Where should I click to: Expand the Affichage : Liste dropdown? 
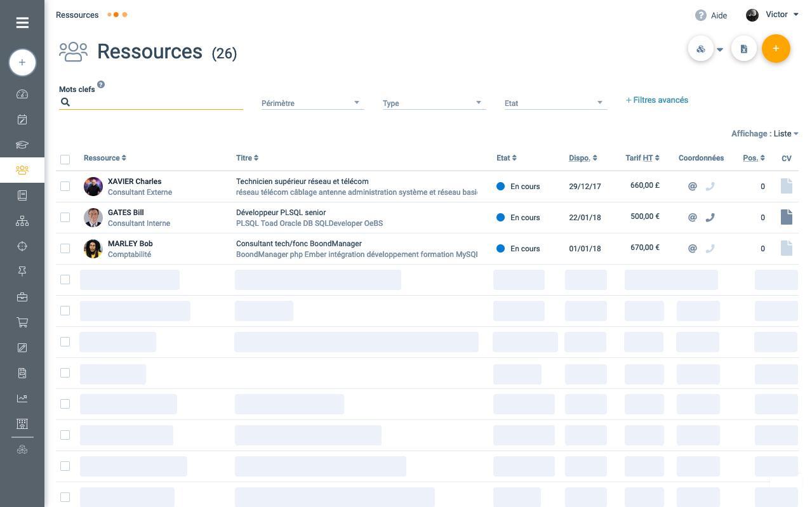pyautogui.click(x=764, y=133)
